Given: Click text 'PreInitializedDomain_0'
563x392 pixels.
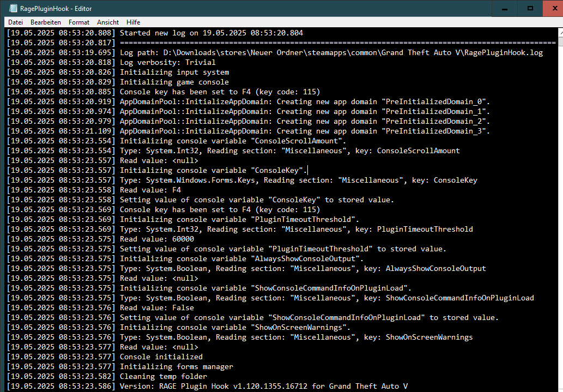Looking at the screenshot, I should click(x=434, y=102).
